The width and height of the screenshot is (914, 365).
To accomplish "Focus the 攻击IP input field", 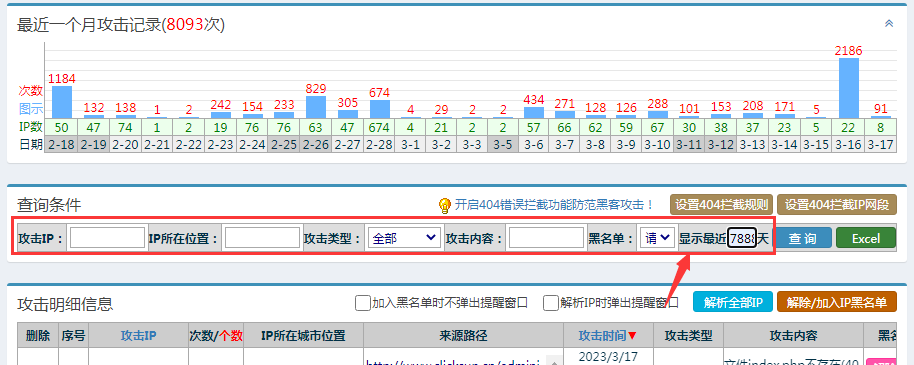I will (x=107, y=238).
